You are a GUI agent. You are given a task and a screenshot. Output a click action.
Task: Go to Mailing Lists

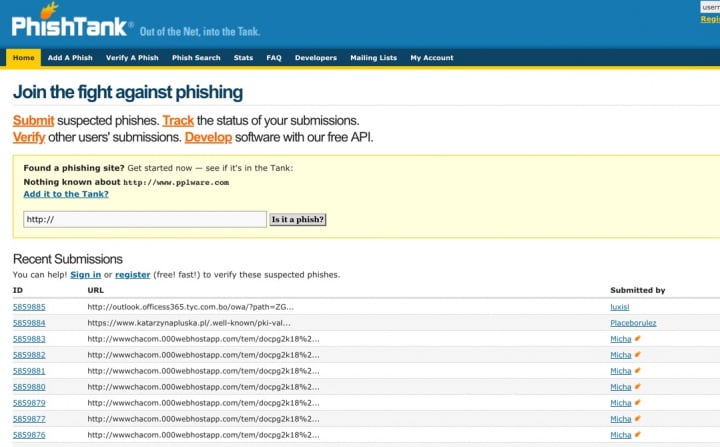click(x=373, y=58)
